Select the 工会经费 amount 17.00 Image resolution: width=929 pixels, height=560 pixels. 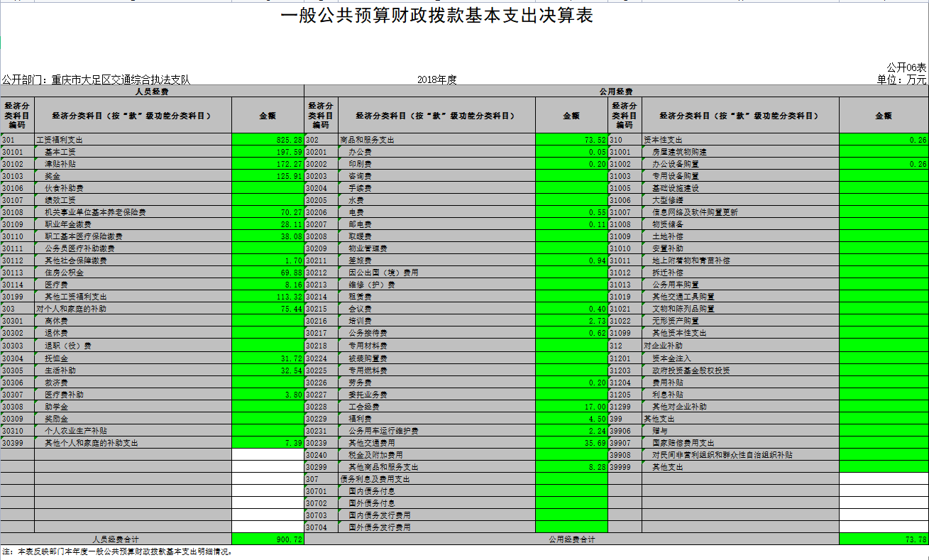(x=571, y=407)
